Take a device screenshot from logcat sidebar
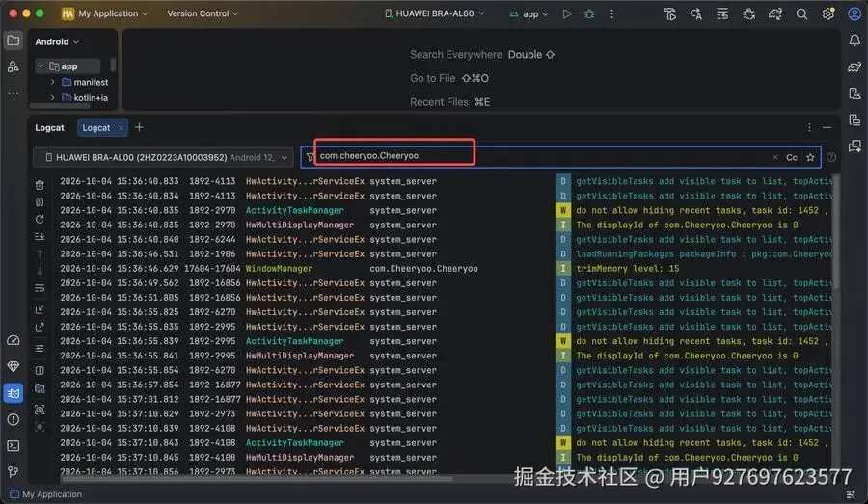This screenshot has height=504, width=868. pyautogui.click(x=40, y=410)
